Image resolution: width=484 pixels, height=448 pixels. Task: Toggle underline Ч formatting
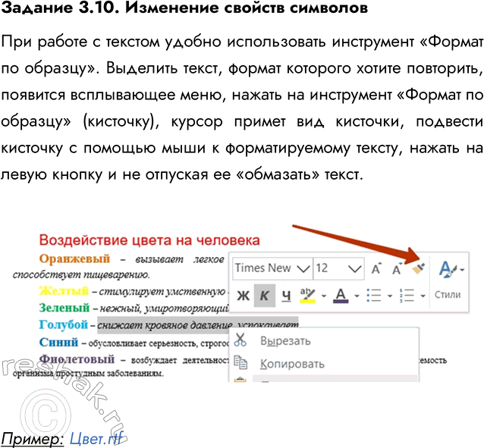pyautogui.click(x=286, y=294)
